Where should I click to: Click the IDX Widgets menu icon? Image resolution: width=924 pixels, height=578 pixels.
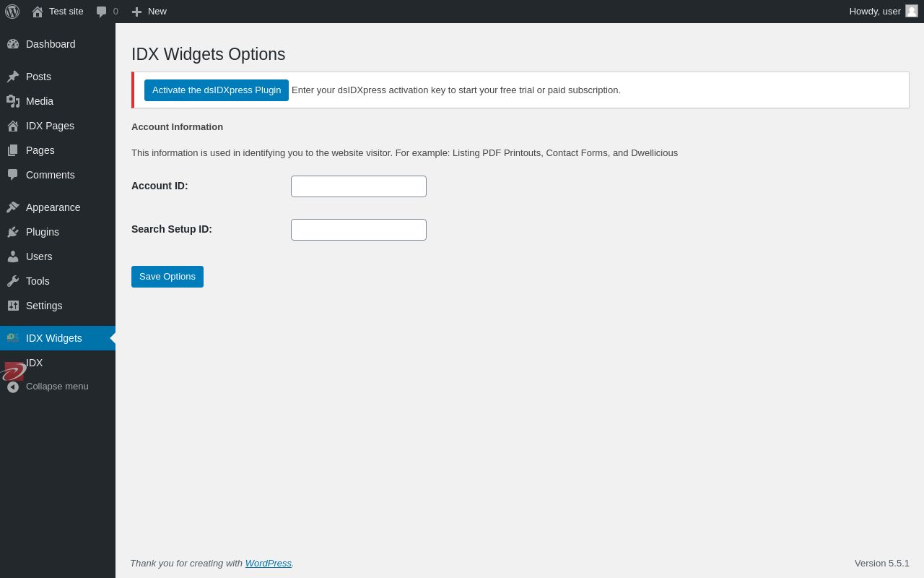point(13,338)
